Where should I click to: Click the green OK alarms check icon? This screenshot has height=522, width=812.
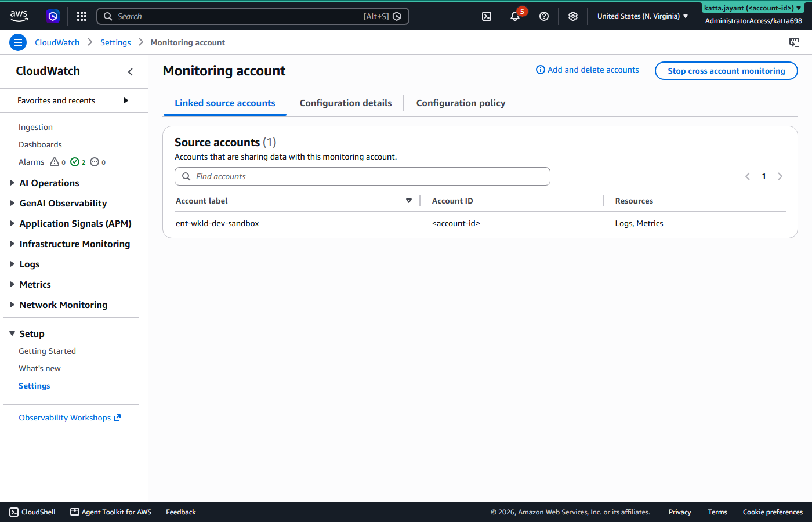click(x=75, y=162)
